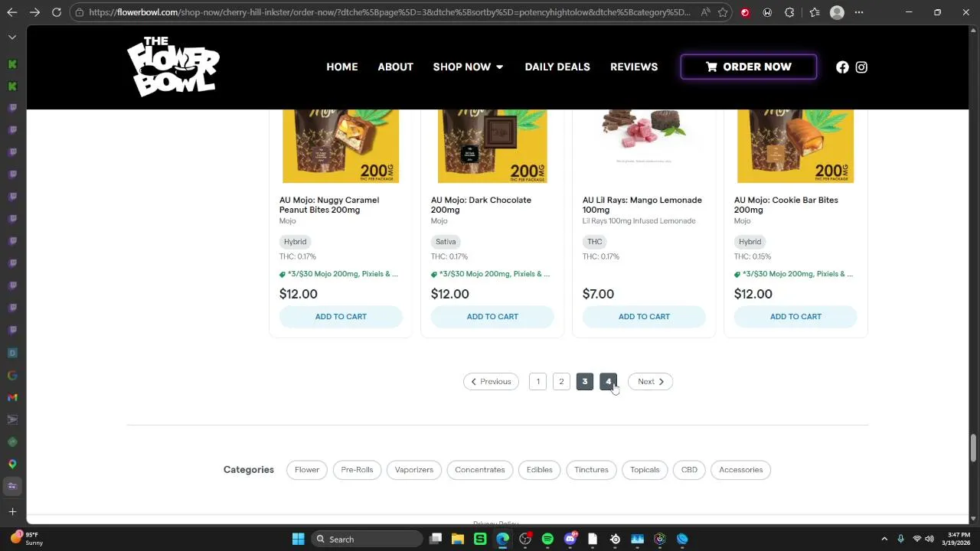Open the Gmail tab in the vertical sidebar
The height and width of the screenshot is (551, 980).
(12, 397)
